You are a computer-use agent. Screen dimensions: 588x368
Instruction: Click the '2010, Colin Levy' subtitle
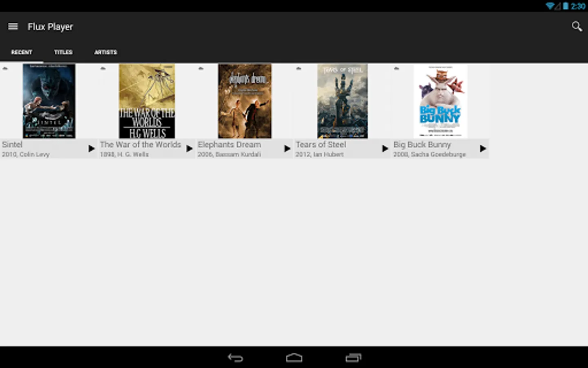[26, 154]
